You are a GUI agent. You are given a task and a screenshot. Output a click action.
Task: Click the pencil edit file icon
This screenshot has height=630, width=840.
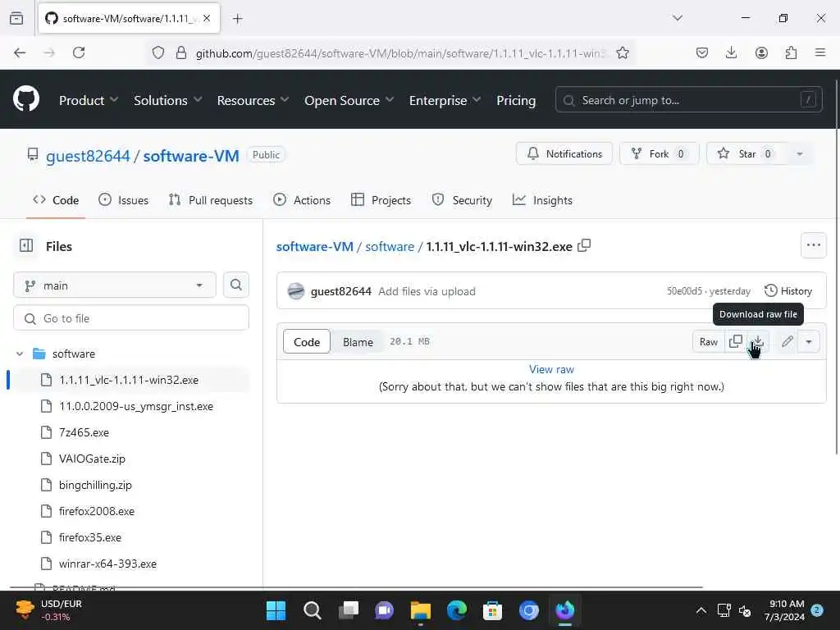[787, 342]
